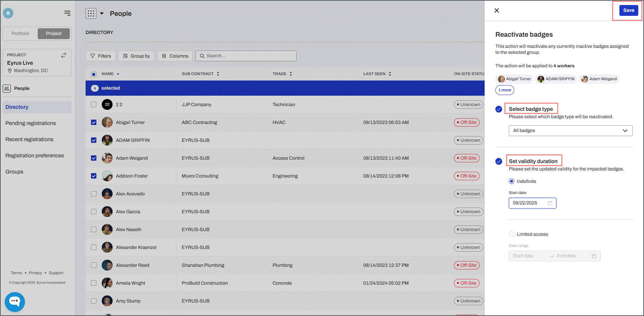This screenshot has width=644, height=316.
Task: Click the Set validity duration step checkmark
Action: click(499, 161)
